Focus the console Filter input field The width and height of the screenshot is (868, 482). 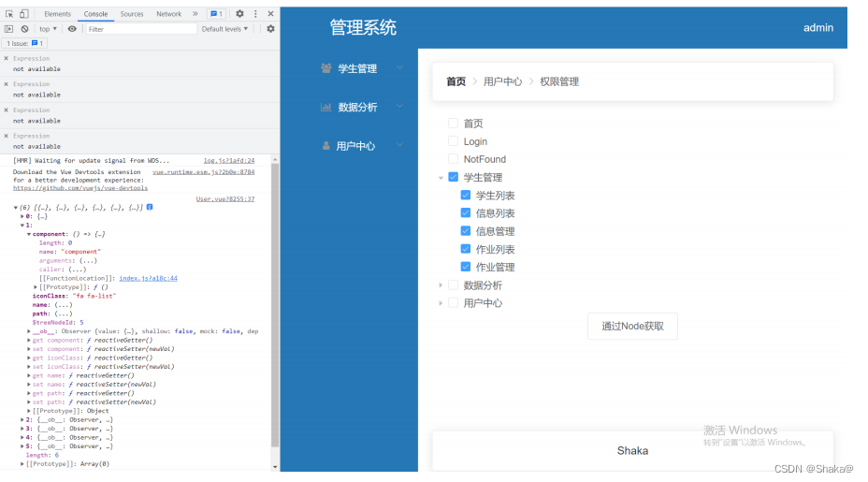[x=141, y=29]
